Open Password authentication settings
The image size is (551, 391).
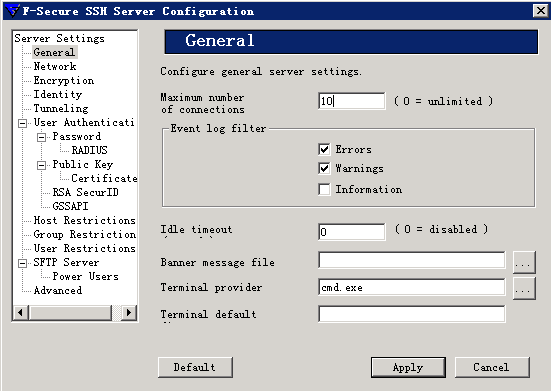pos(77,136)
